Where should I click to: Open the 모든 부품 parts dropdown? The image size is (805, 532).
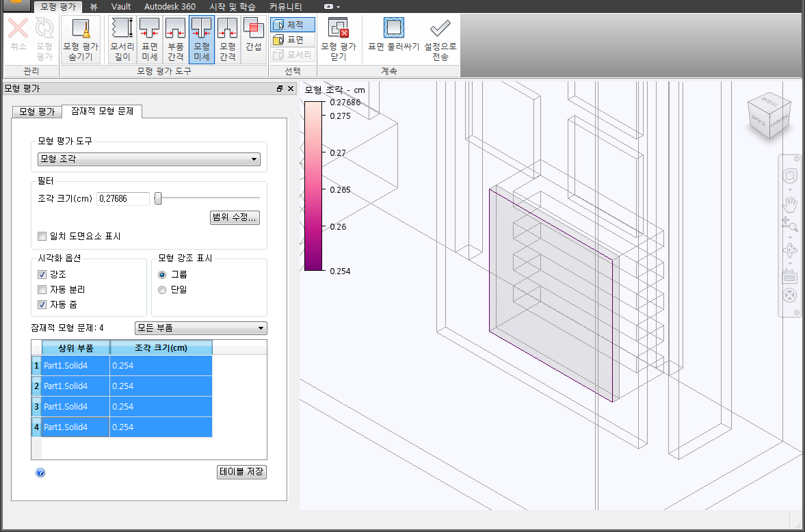click(x=200, y=328)
